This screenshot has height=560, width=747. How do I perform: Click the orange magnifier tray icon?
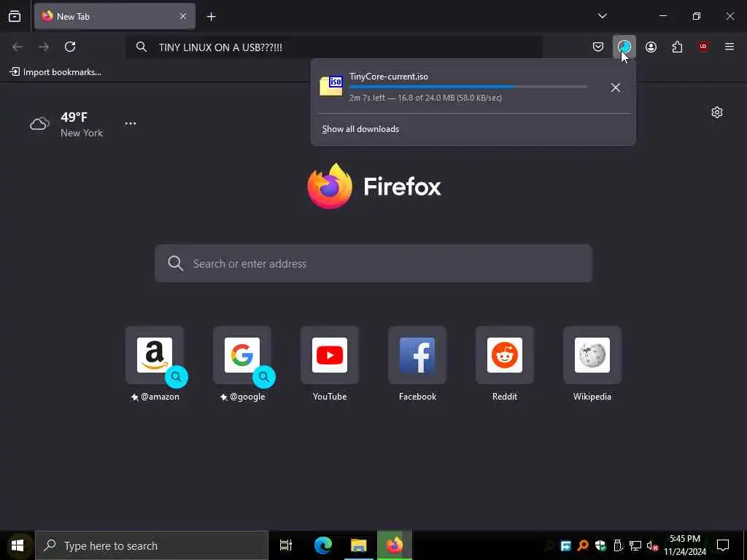pyautogui.click(x=583, y=545)
